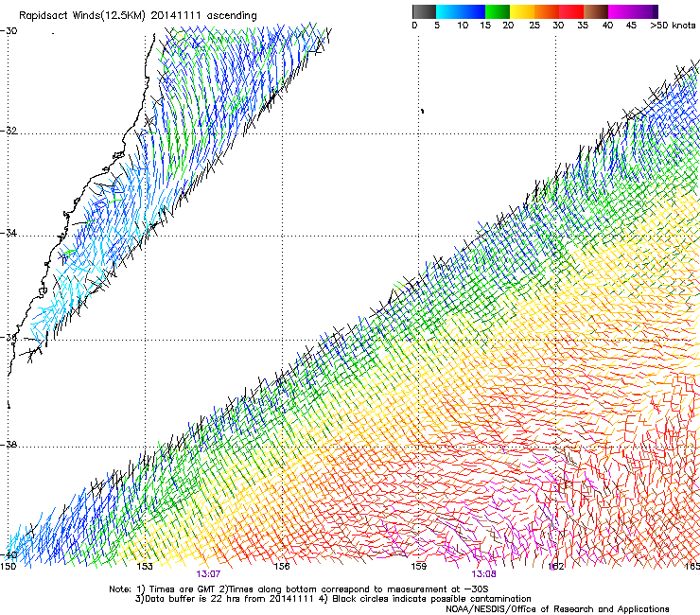Click the "30" label under the color bar

[558, 26]
